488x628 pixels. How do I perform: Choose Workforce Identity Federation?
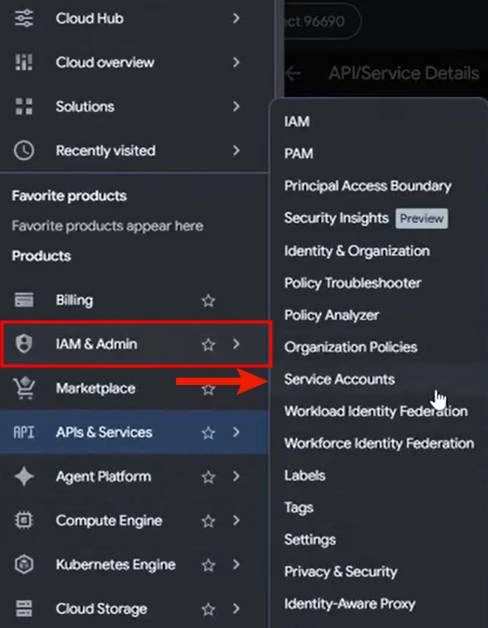(x=379, y=443)
